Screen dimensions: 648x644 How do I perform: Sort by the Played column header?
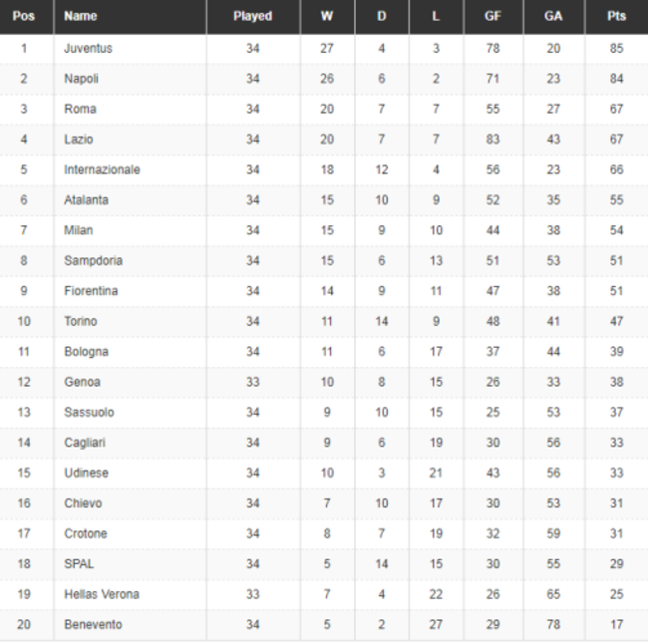(252, 16)
